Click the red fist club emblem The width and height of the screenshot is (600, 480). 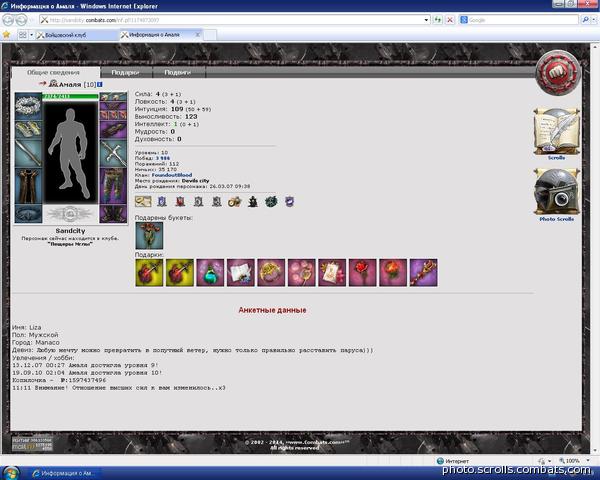click(558, 73)
